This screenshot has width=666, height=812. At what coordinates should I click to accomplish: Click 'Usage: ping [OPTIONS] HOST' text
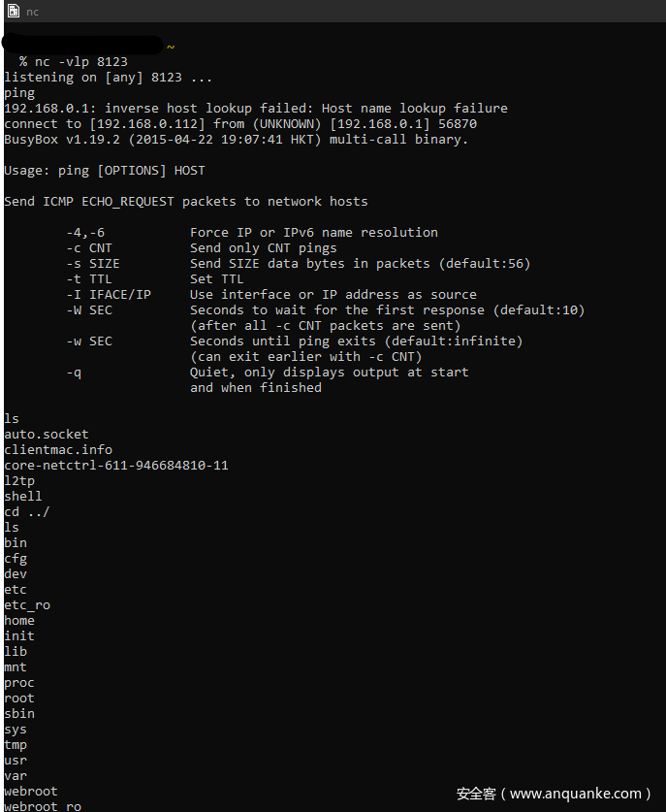pos(105,171)
